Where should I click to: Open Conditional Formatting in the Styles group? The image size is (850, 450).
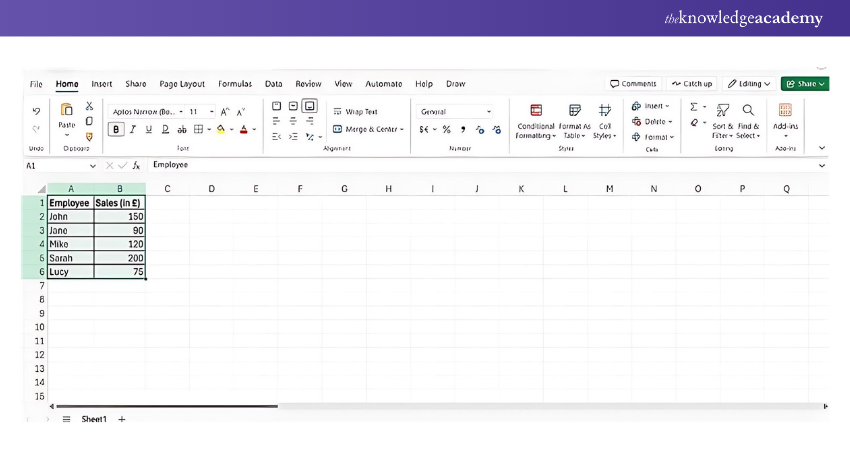click(535, 110)
